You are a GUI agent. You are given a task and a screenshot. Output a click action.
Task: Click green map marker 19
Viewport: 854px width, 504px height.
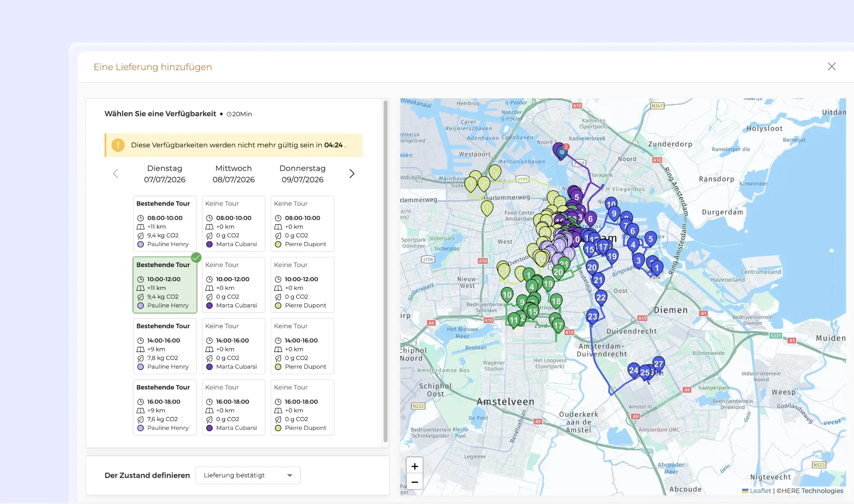548,284
